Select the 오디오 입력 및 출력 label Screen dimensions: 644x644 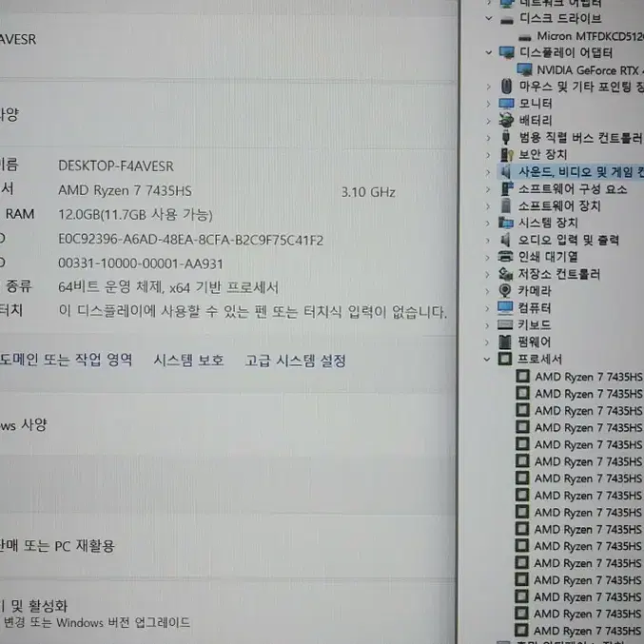568,240
